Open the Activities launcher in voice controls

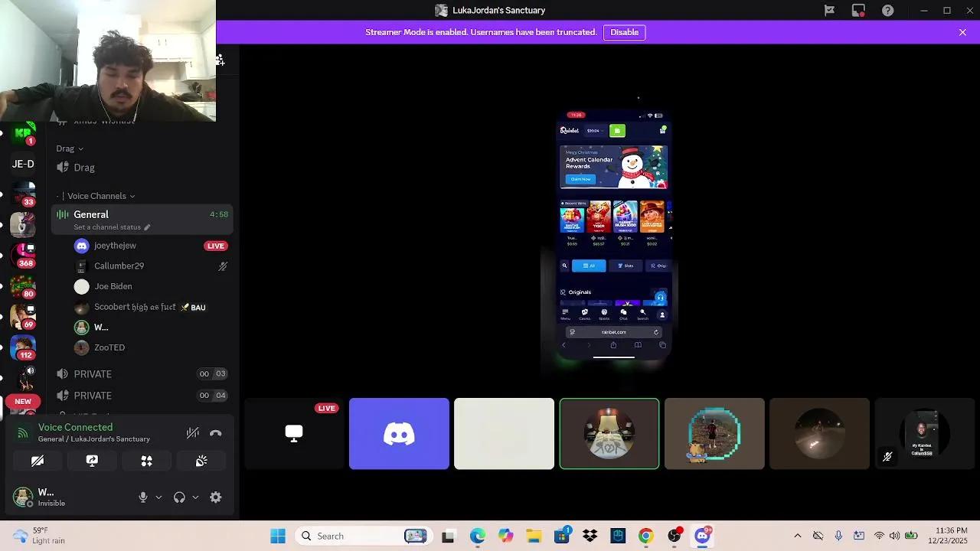(146, 460)
